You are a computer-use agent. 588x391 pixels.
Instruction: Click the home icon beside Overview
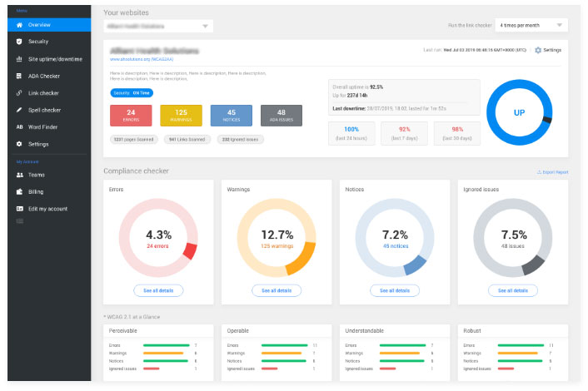coord(19,25)
